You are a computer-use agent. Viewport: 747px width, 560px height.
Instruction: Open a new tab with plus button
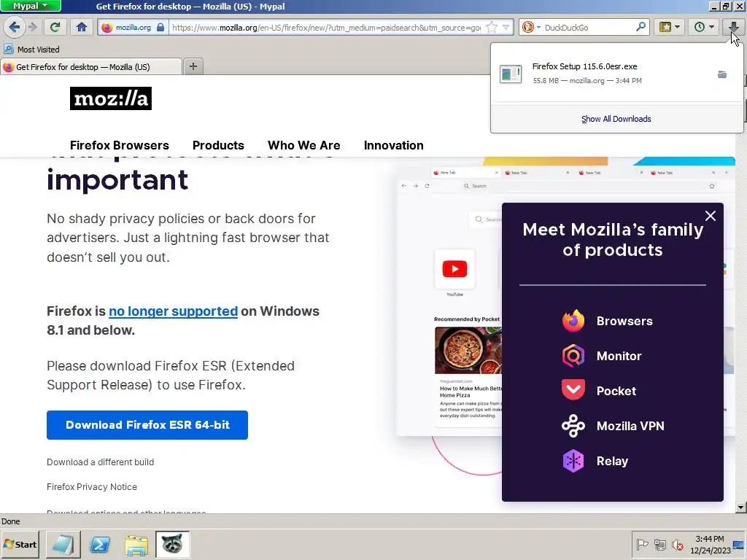coord(193,66)
